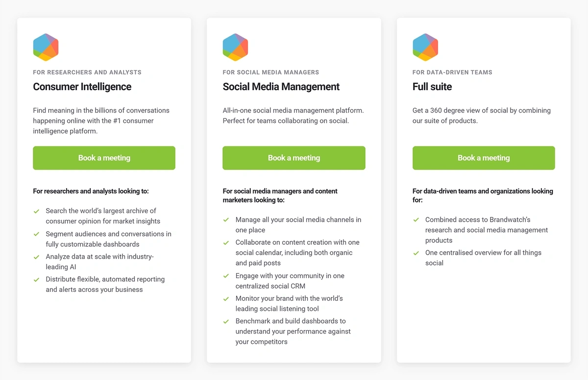588x380 pixels.
Task: Click 'Analyze data at scale' list item
Action: tap(100, 261)
